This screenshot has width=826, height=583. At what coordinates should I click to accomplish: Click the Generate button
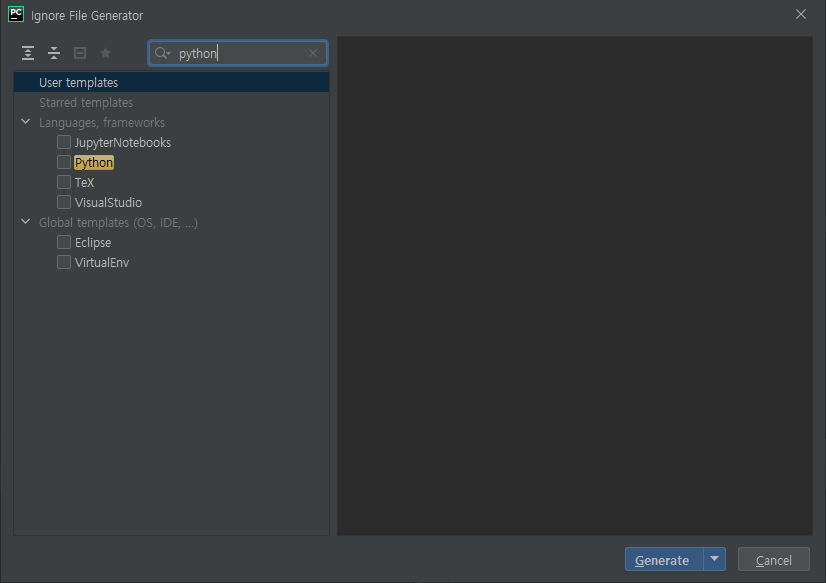(664, 559)
